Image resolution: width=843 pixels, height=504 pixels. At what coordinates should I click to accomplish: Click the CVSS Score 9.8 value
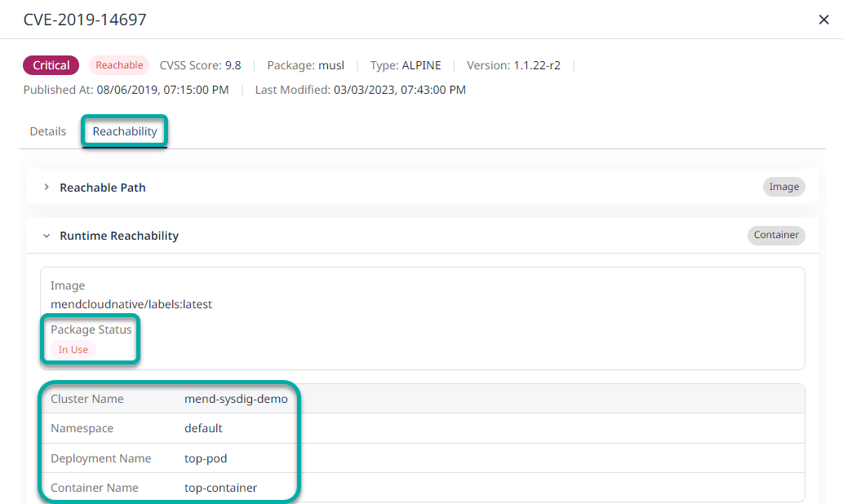click(x=233, y=65)
